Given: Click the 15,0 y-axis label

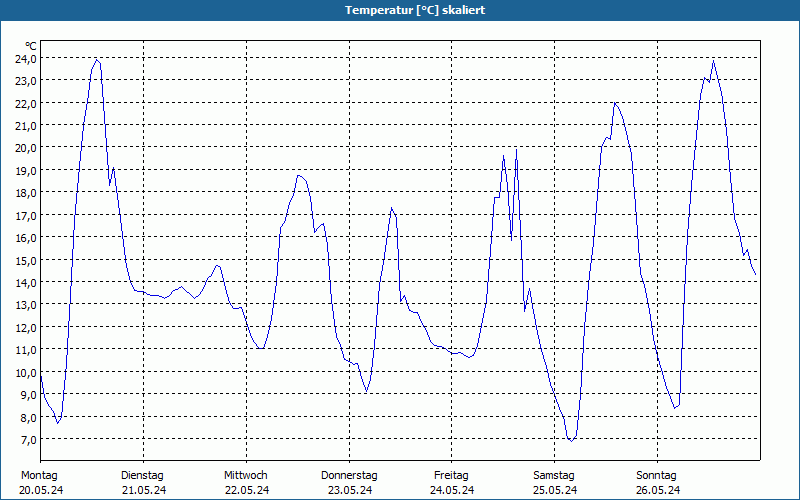Looking at the screenshot, I should coord(26,260).
